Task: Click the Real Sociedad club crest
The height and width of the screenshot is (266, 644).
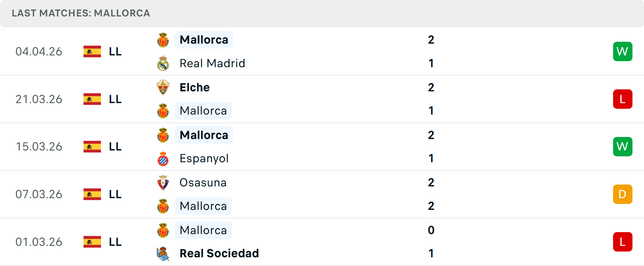Action: pos(163,254)
